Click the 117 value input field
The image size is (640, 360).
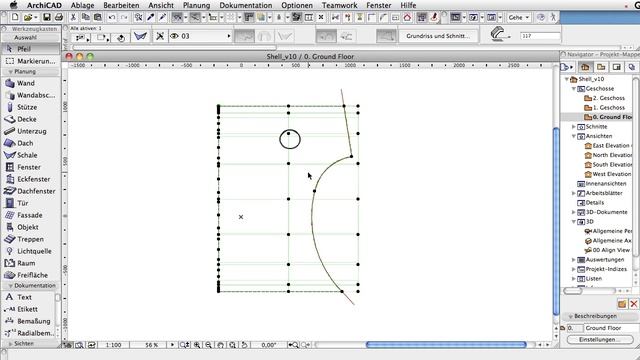[x=540, y=36]
